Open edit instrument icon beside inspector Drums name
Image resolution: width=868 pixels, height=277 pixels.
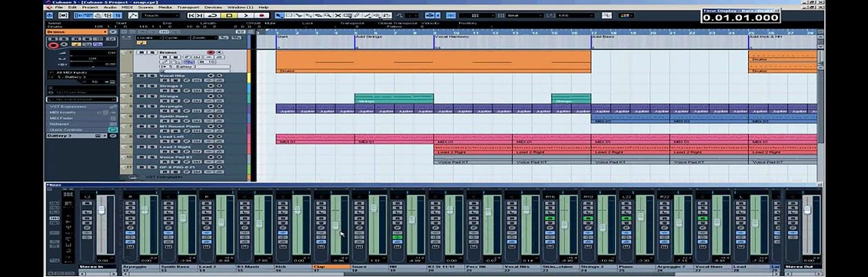[x=113, y=32]
